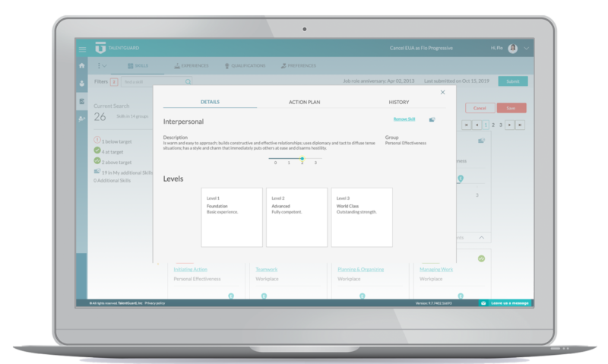This screenshot has height=364, width=608.
Task: Click level marker on Managing Work card
Action: click(x=461, y=296)
